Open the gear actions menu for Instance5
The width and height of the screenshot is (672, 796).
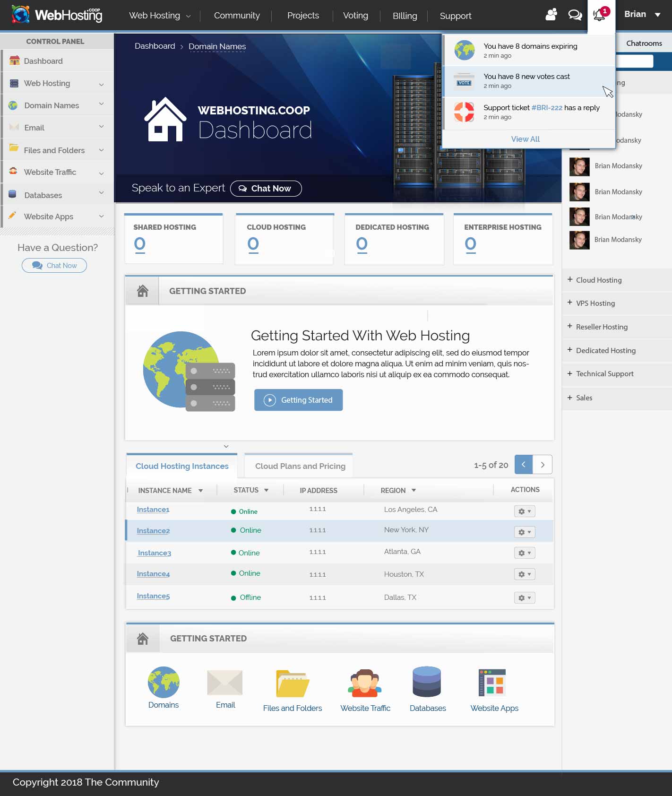[x=525, y=598]
